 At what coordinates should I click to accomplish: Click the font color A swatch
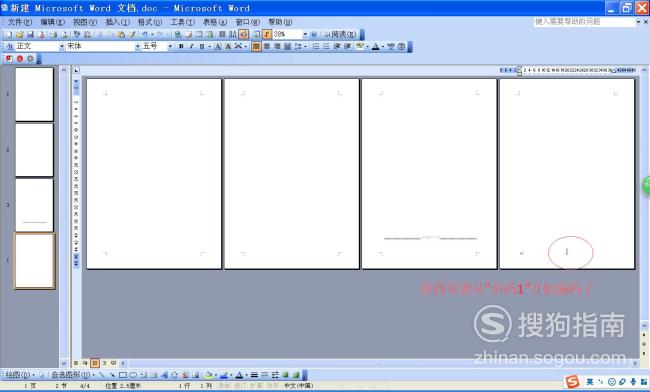pos(375,46)
